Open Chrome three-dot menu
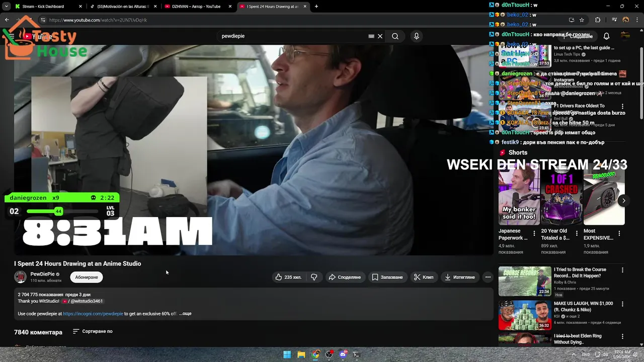 click(637, 20)
